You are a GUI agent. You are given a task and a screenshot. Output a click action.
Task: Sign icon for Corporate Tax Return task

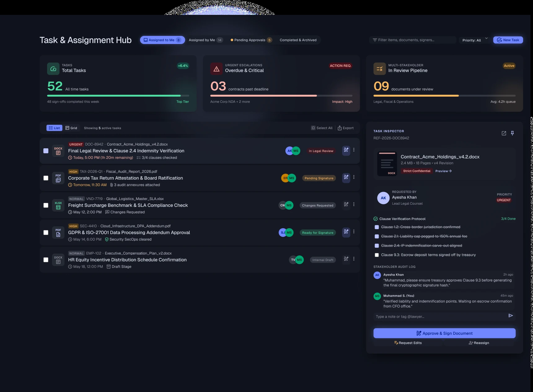[x=346, y=178]
